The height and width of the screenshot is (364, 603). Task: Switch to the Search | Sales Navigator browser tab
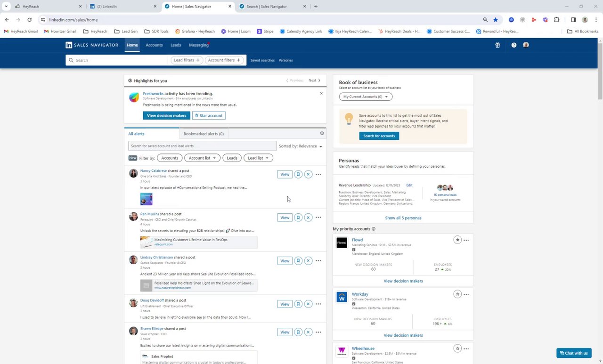273,7
